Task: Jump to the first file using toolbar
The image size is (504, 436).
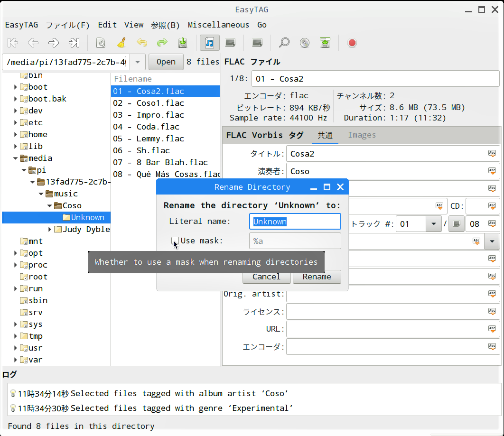Action: point(13,43)
